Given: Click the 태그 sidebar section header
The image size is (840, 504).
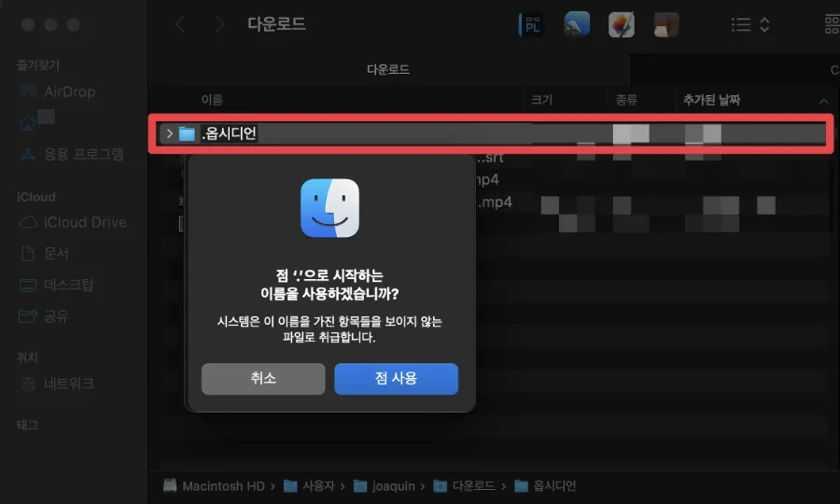Looking at the screenshot, I should [27, 426].
